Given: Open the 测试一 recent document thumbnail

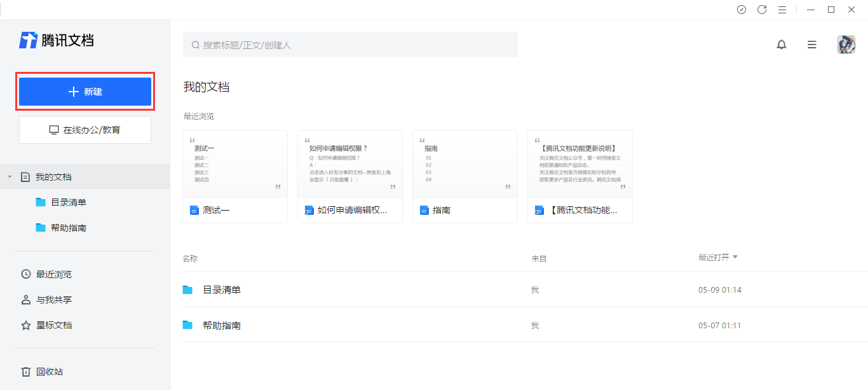Looking at the screenshot, I should click(x=235, y=164).
